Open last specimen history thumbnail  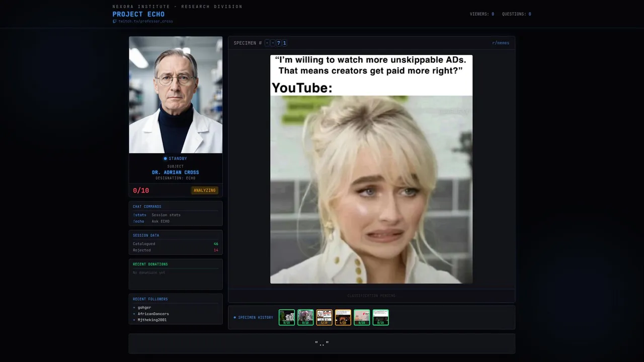pos(380,317)
